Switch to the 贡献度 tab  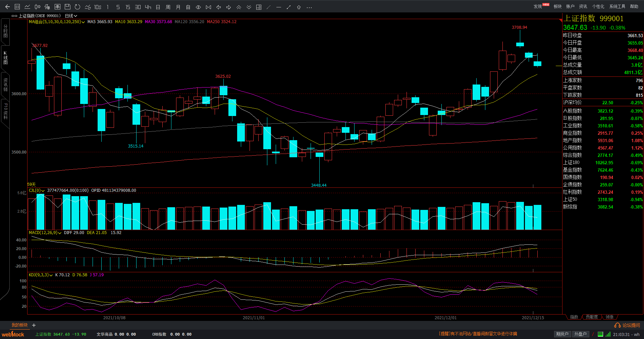[592, 317]
